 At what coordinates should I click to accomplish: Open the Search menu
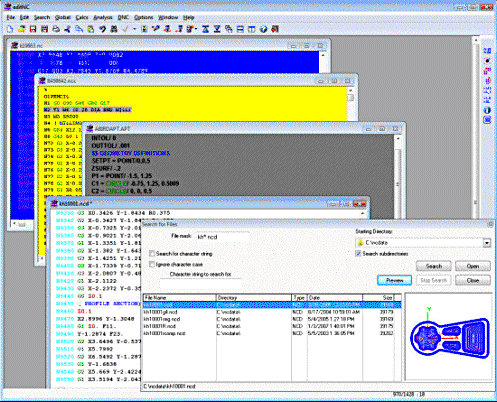tap(42, 17)
